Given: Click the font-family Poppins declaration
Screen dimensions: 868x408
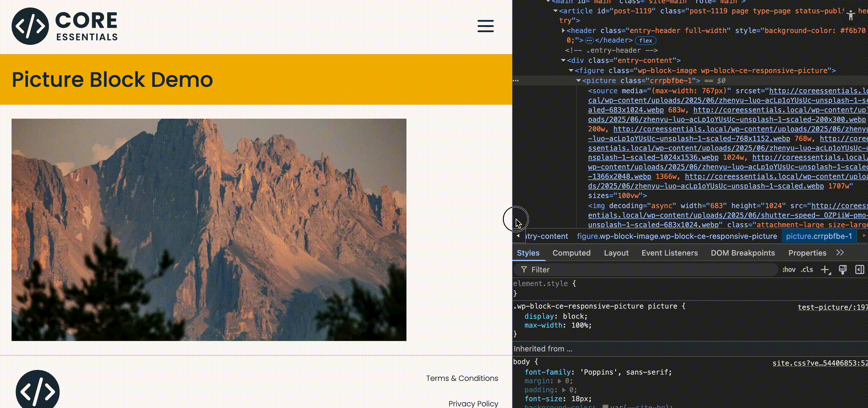Looking at the screenshot, I should pos(598,372).
